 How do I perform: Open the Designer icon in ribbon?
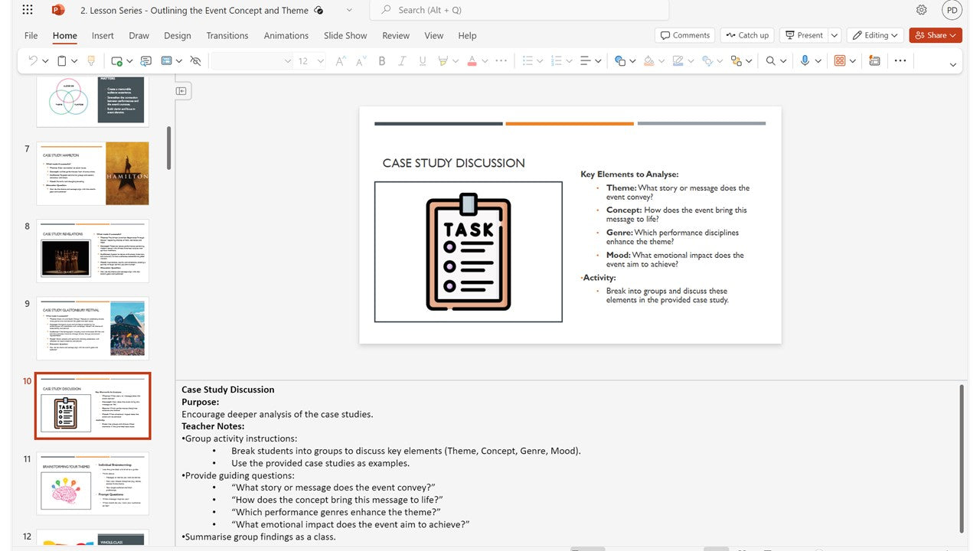(874, 61)
